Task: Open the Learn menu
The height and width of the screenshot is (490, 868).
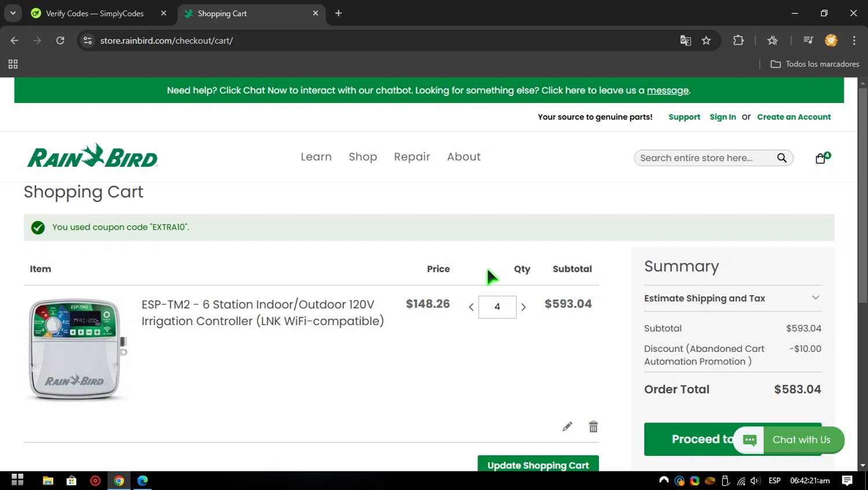Action: click(x=316, y=157)
